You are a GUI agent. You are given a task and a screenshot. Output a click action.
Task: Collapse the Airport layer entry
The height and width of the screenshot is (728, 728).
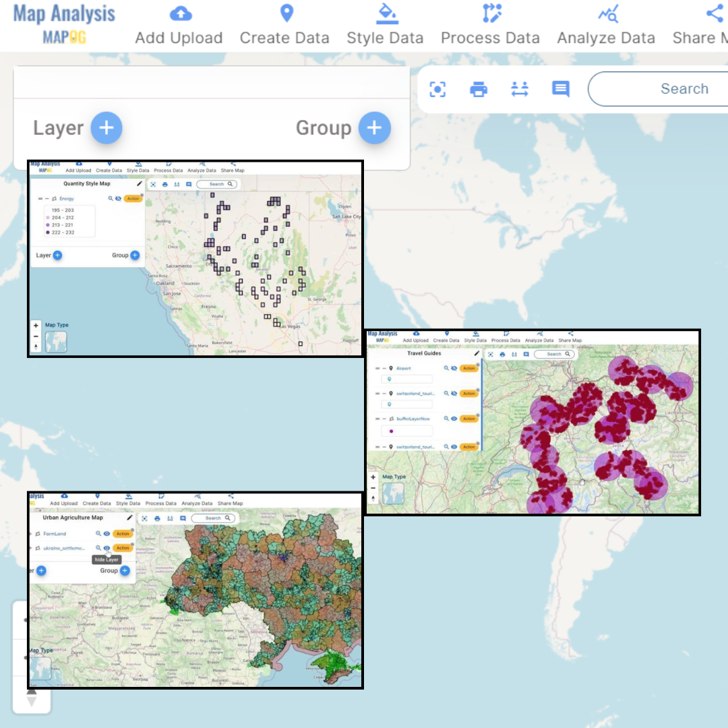pyautogui.click(x=384, y=368)
